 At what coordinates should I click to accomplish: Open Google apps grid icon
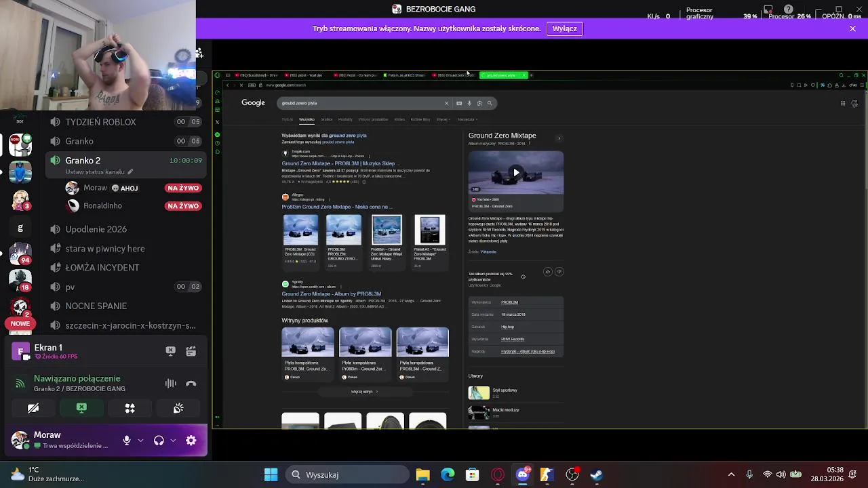(843, 104)
